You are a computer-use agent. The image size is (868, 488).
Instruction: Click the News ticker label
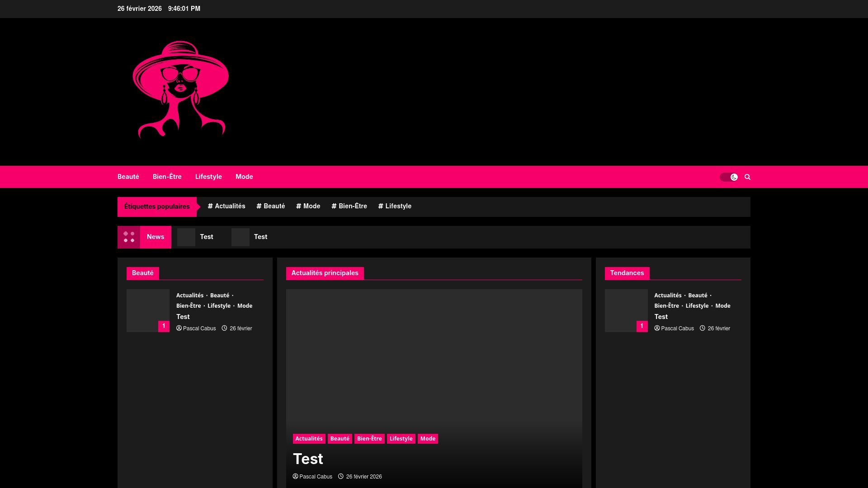(156, 237)
